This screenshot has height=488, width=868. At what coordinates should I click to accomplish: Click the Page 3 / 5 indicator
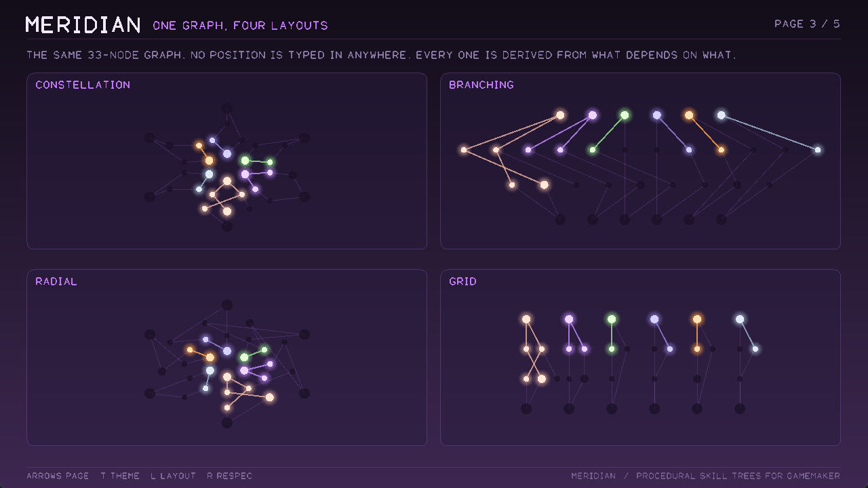pos(808,24)
